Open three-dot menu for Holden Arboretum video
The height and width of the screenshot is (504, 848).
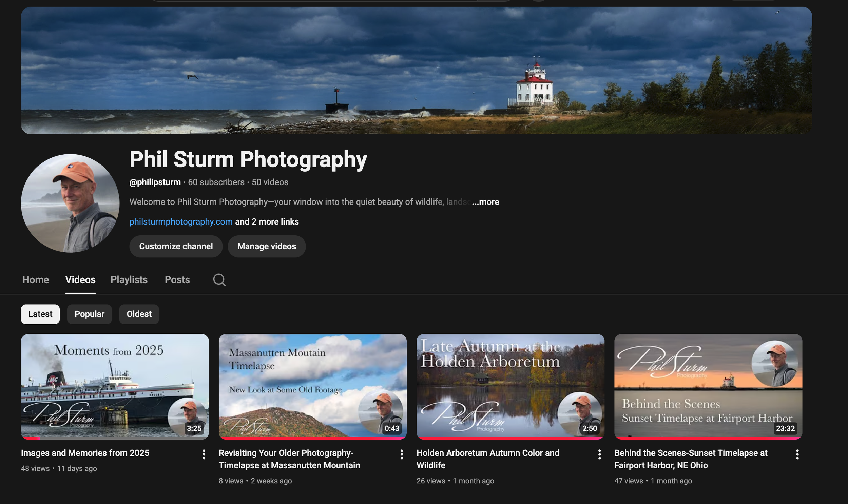[599, 454]
